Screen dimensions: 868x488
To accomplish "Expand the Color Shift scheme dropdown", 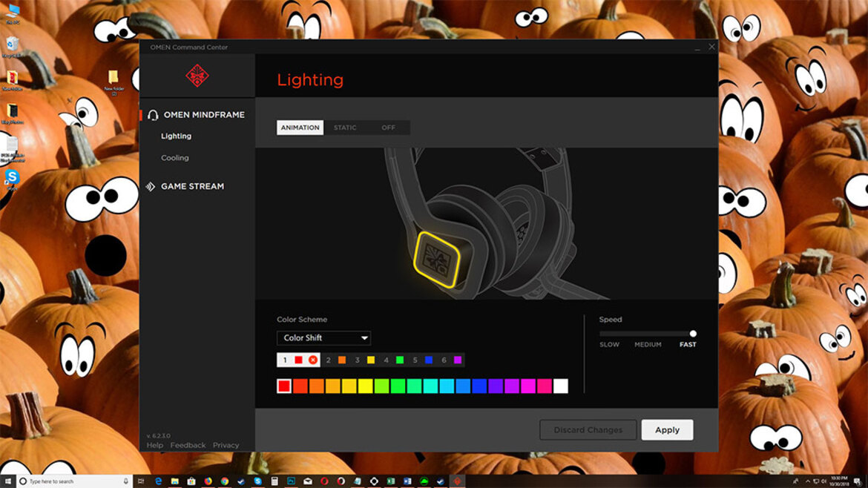I will pos(324,338).
